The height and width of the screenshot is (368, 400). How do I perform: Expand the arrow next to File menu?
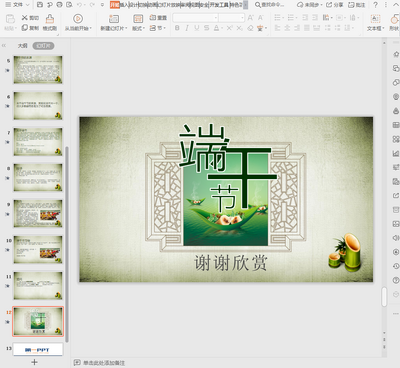[28, 5]
